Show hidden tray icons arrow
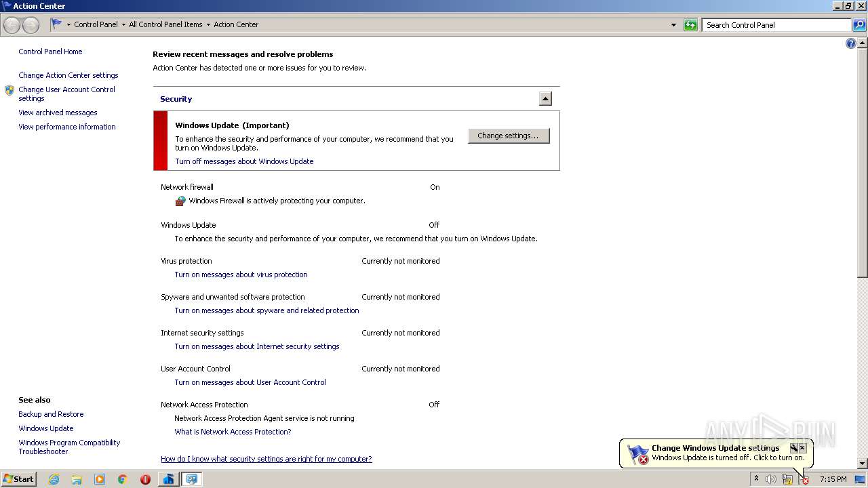The width and height of the screenshot is (868, 488). (x=756, y=479)
